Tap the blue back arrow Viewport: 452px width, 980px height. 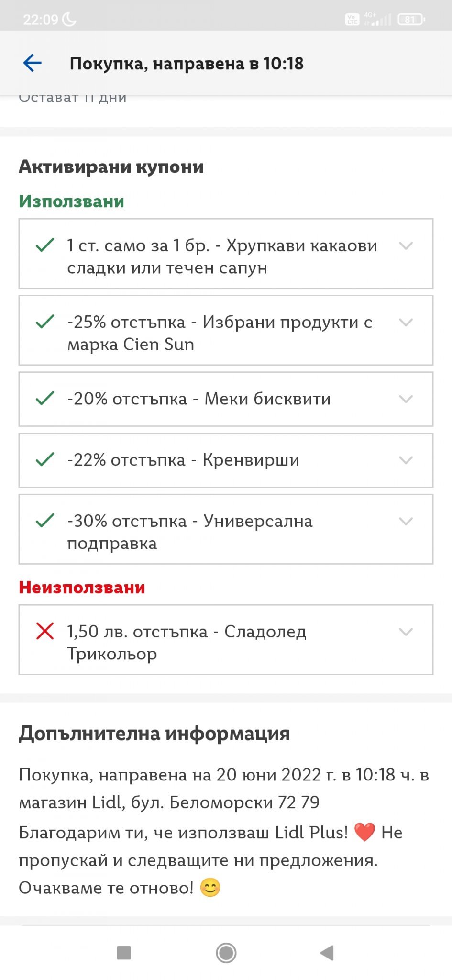[x=33, y=63]
